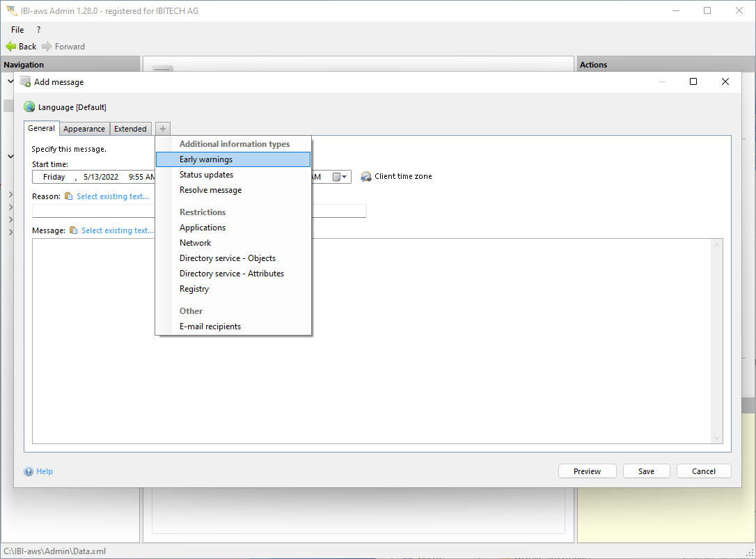Image resolution: width=756 pixels, height=559 pixels.
Task: Select Directory service - Attributes entry
Action: click(x=232, y=274)
